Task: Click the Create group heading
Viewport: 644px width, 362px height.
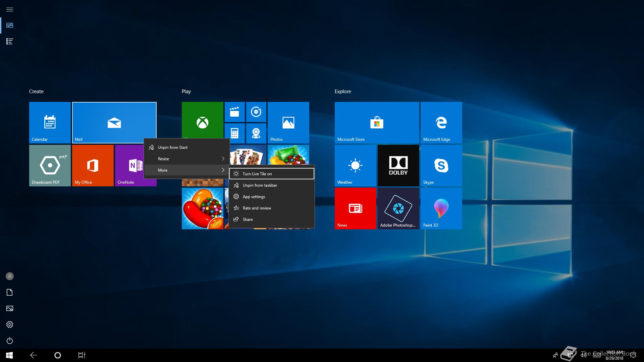Action: [x=36, y=92]
